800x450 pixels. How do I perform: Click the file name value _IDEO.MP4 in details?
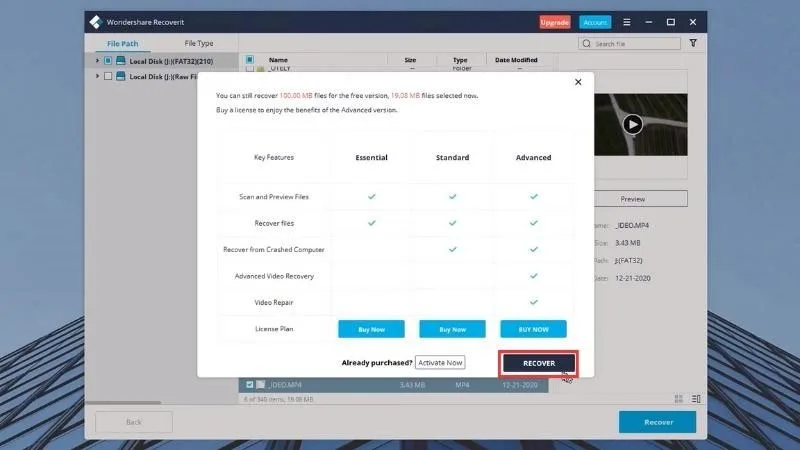[x=632, y=225]
